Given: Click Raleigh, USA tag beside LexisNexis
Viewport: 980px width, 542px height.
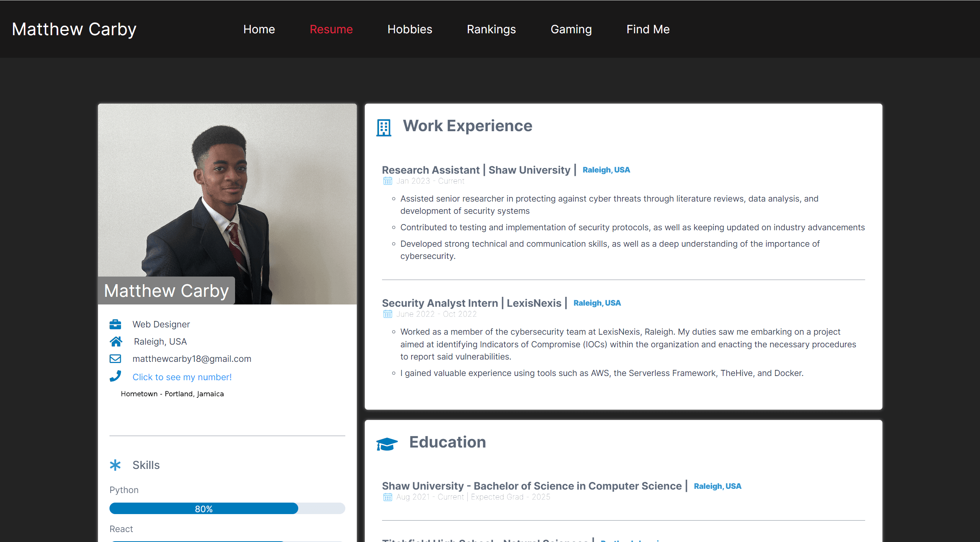Looking at the screenshot, I should 597,303.
